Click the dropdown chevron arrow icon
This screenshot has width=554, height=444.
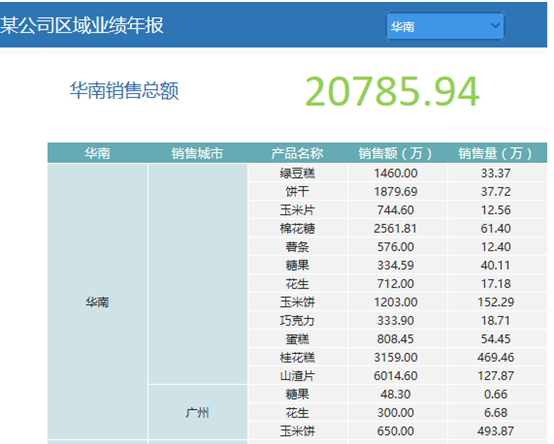point(495,25)
